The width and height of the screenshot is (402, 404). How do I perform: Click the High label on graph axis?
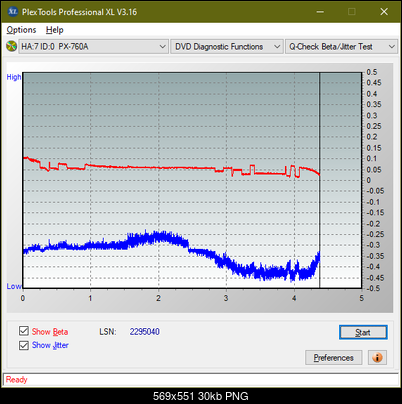(x=14, y=77)
